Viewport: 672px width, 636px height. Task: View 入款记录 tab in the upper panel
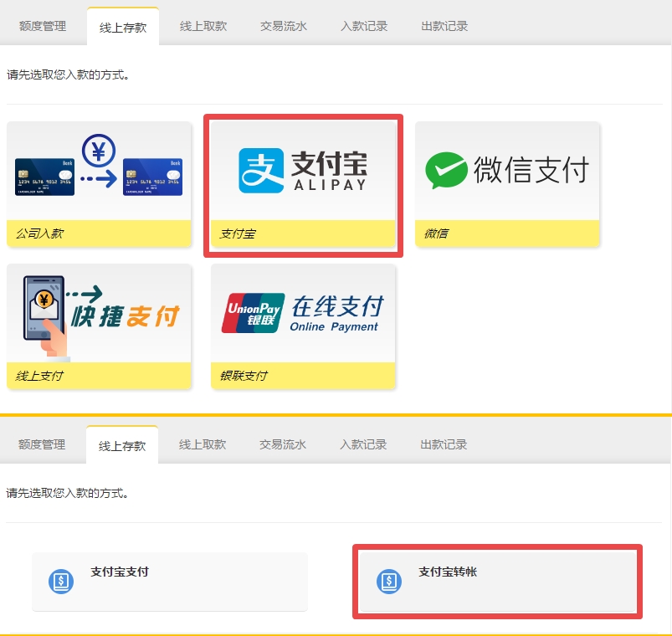[364, 26]
